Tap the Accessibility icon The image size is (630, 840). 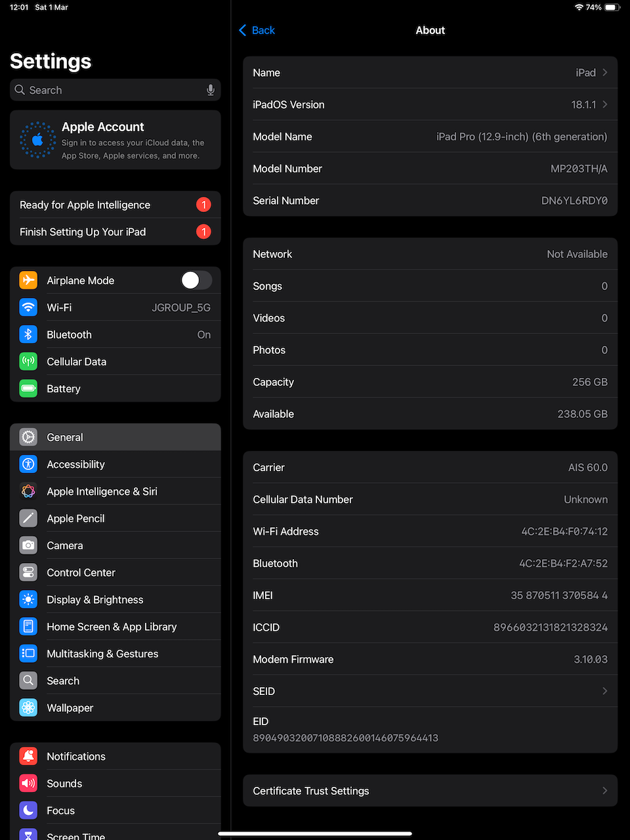point(28,464)
